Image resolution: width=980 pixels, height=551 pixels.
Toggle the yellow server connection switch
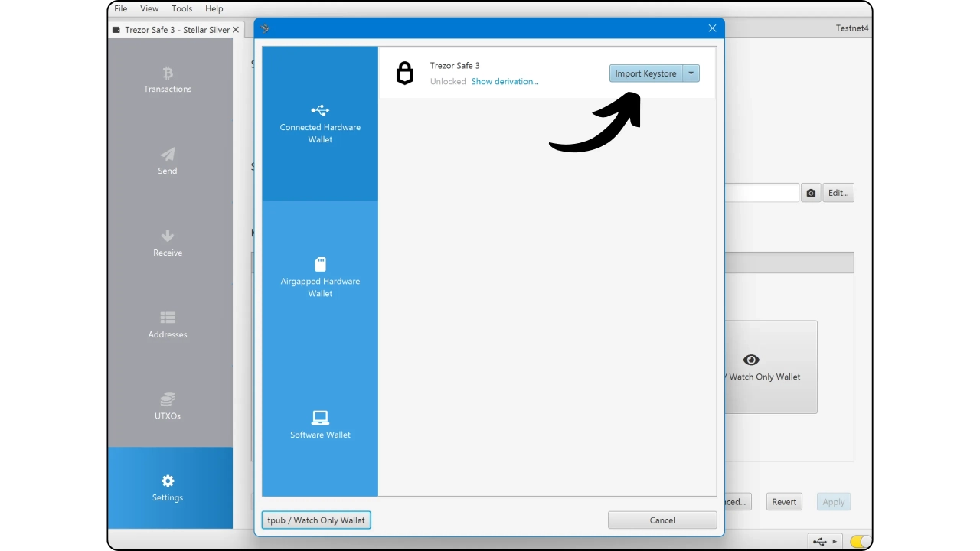tap(861, 542)
